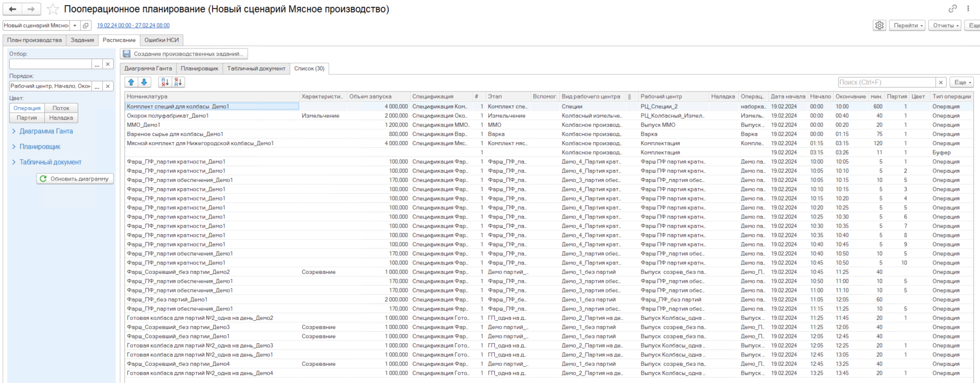Open settings with the gear icon
The height and width of the screenshot is (383, 980).
tap(879, 25)
